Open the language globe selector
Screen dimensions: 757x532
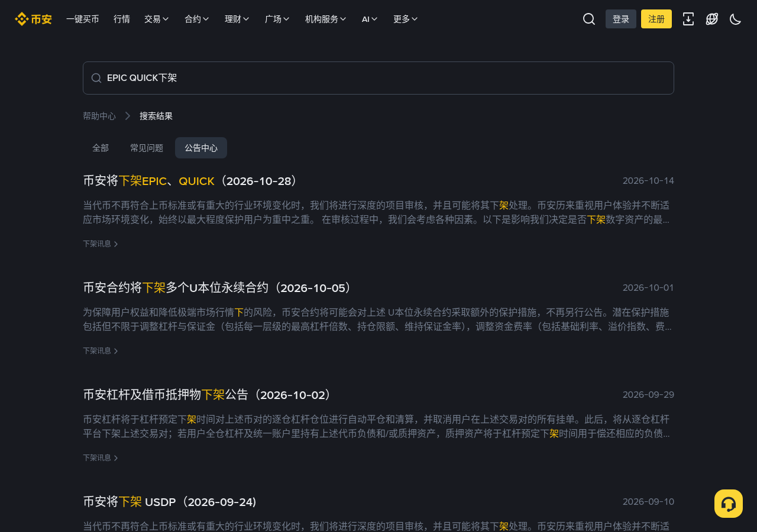click(x=712, y=19)
